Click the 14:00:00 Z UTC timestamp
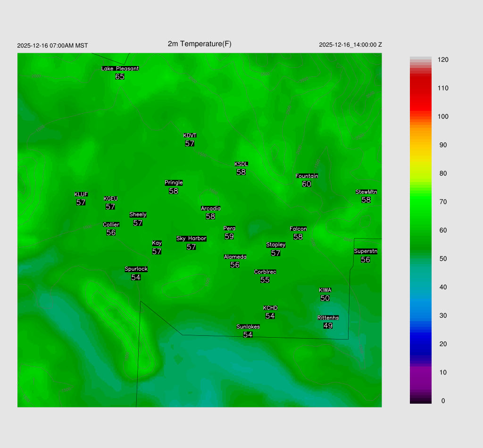The height and width of the screenshot is (448, 483). pyautogui.click(x=350, y=45)
